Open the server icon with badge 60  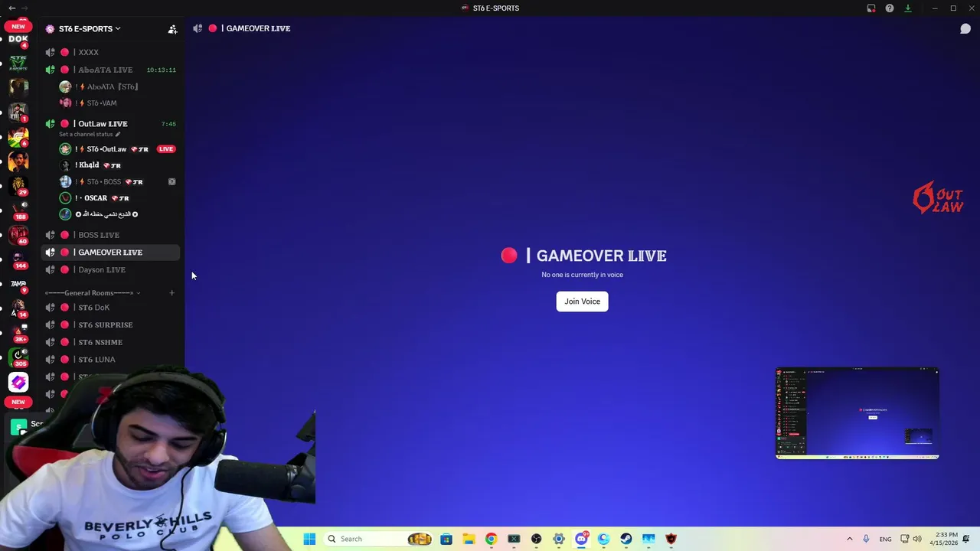tap(18, 233)
